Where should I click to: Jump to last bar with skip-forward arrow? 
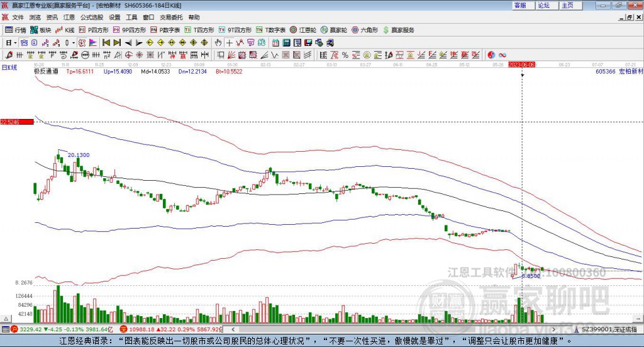117,42
